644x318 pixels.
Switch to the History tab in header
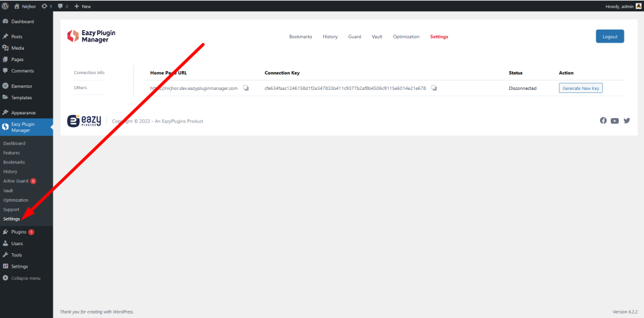(x=330, y=36)
